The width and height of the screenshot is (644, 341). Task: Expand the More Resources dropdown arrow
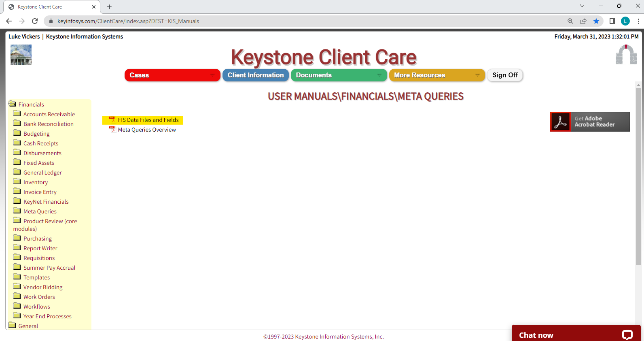coord(477,75)
